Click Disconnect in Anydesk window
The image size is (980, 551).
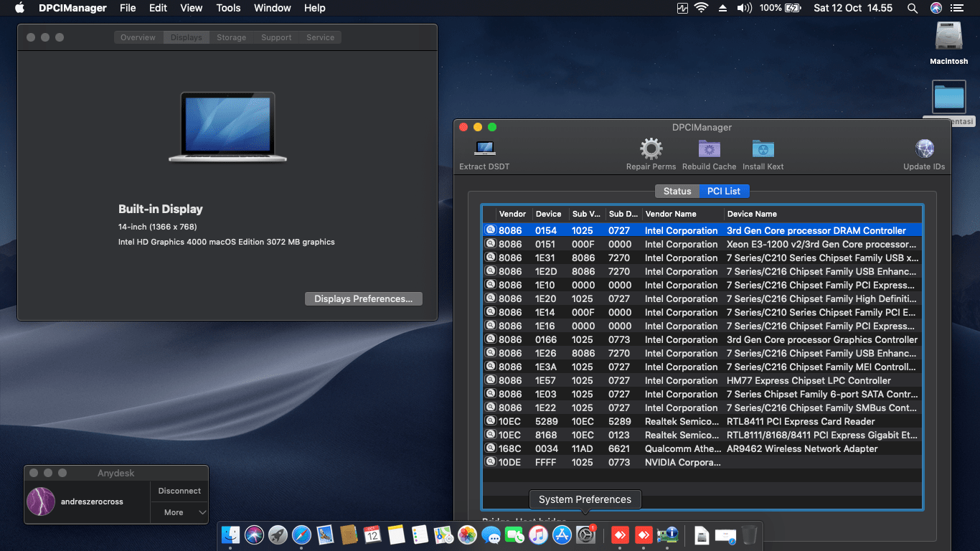pos(179,491)
